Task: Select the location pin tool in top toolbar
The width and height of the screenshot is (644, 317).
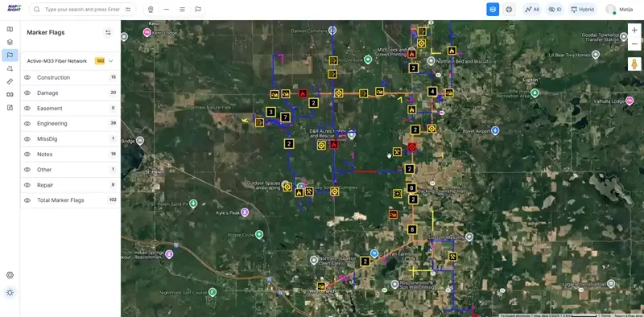Action: tap(151, 9)
